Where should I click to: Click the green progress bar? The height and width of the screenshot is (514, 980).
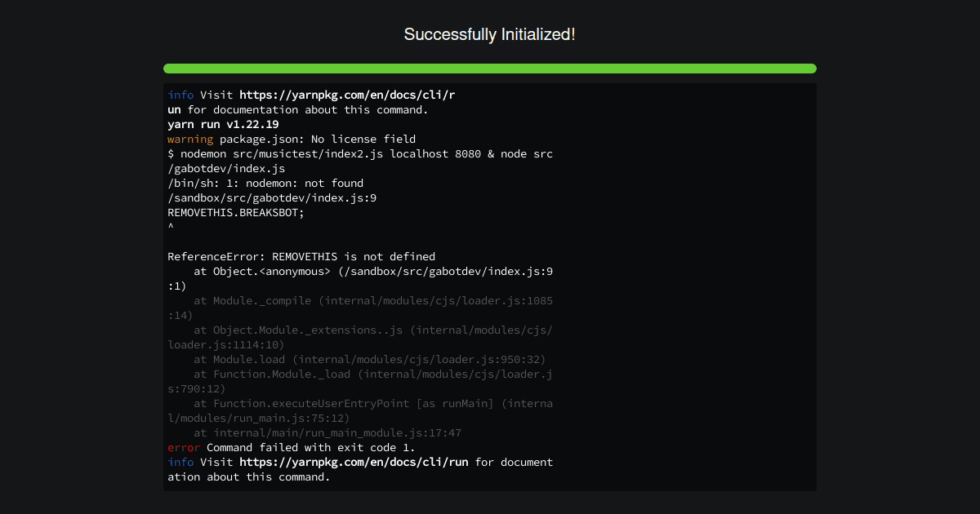(x=490, y=69)
